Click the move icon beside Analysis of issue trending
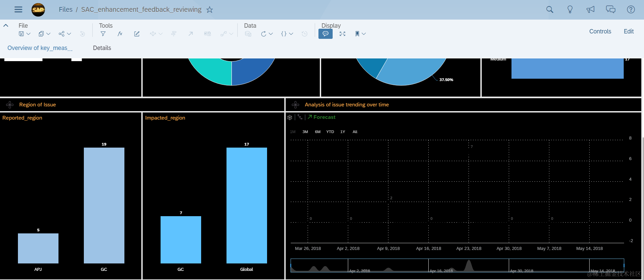Screen dimensions: 644x280 tap(295, 105)
